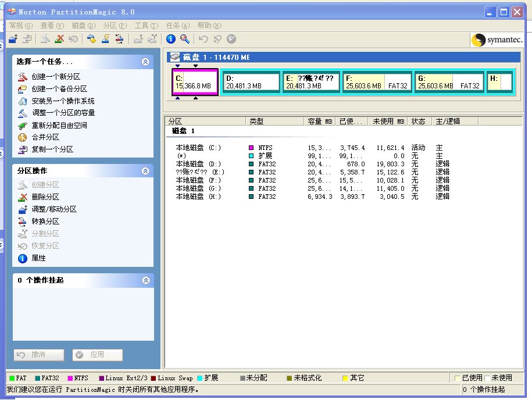Click the Convert partition toolbar icon
The width and height of the screenshot is (532, 400).
[119, 39]
